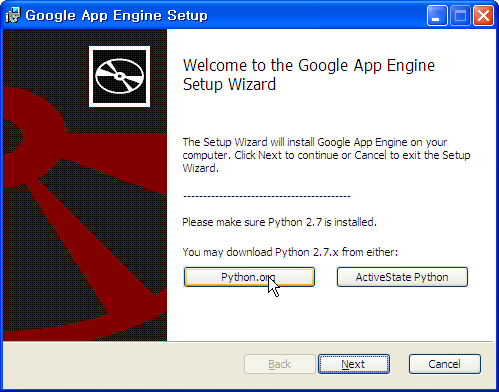Click 'The Setup Wizard will install' paragraph
Viewport: 499px width, 392px height.
[x=326, y=155]
